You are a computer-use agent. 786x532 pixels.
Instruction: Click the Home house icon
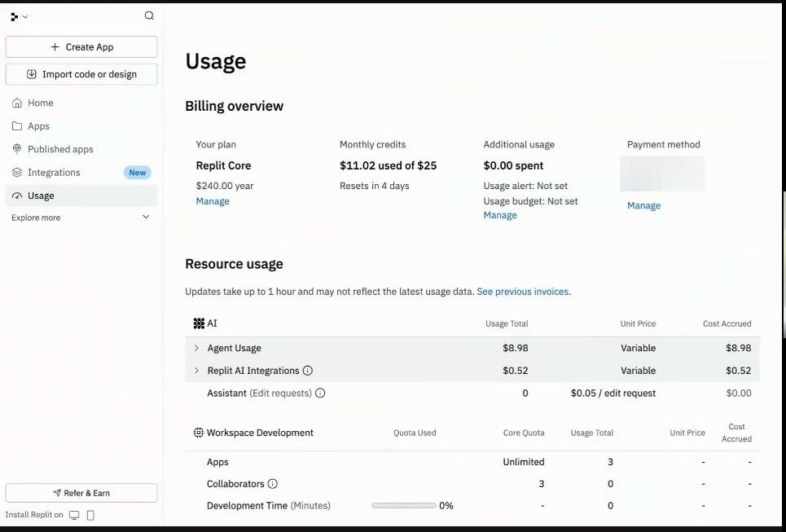coord(17,103)
